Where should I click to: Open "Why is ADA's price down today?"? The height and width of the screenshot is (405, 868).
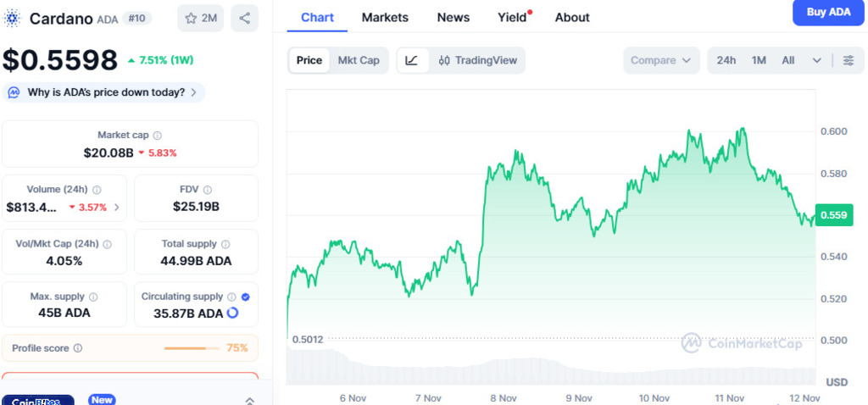click(x=106, y=92)
